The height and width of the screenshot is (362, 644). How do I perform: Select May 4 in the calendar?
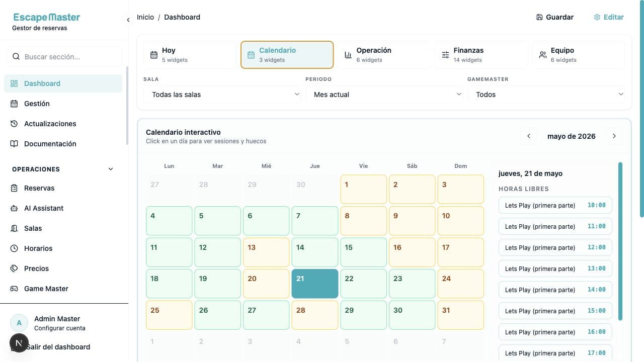(x=169, y=221)
